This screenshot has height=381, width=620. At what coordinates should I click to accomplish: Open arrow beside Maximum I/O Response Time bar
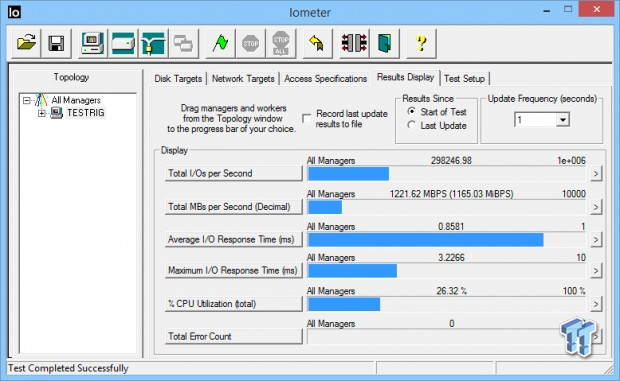(x=596, y=271)
